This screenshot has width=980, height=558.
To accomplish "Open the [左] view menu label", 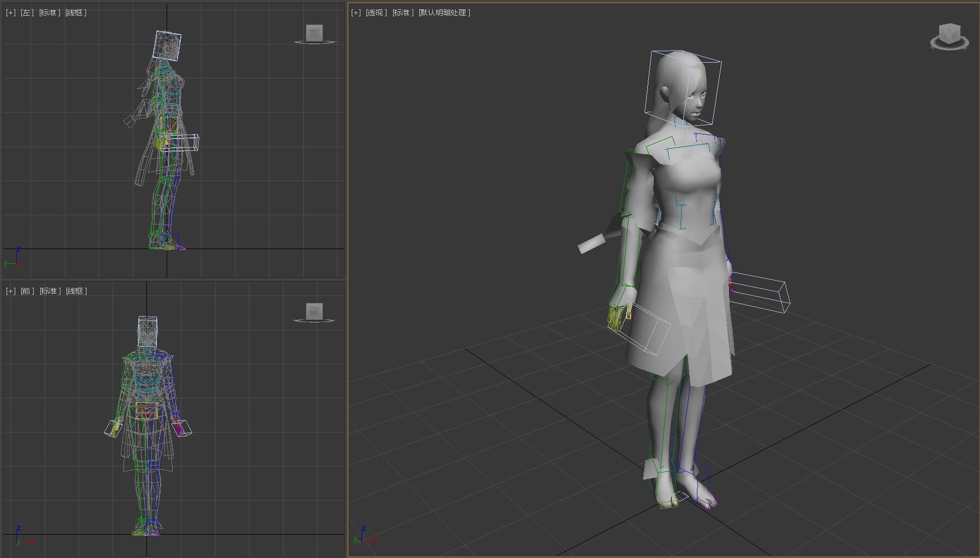I will coord(27,13).
